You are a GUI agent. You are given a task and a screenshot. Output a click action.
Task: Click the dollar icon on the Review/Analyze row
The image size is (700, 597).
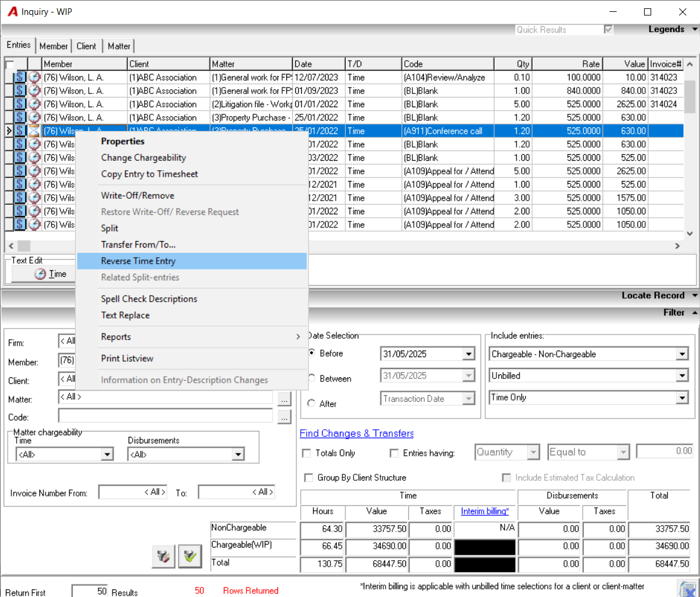pyautogui.click(x=20, y=77)
